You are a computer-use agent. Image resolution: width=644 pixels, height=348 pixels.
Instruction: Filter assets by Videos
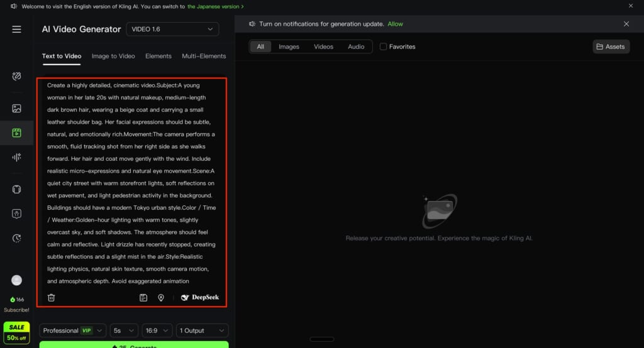(323, 46)
